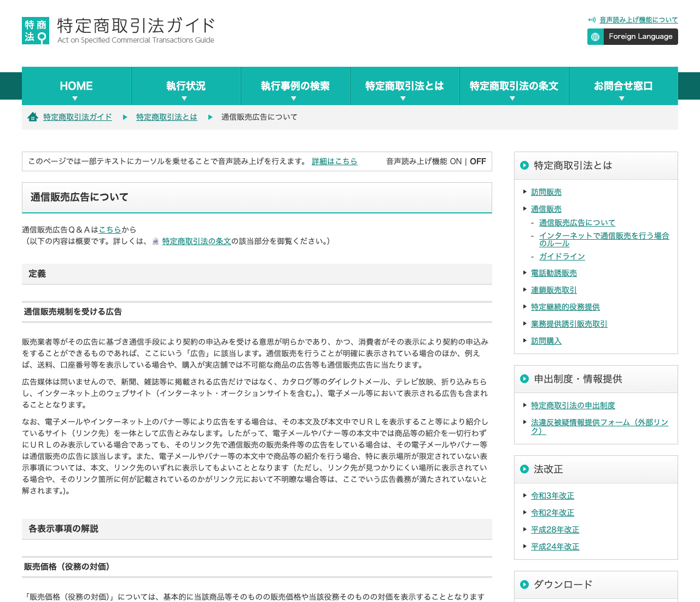Click the circle arrow icon beside 申出制度・情報提供
Image resolution: width=700 pixels, height=602 pixels.
pyautogui.click(x=524, y=379)
